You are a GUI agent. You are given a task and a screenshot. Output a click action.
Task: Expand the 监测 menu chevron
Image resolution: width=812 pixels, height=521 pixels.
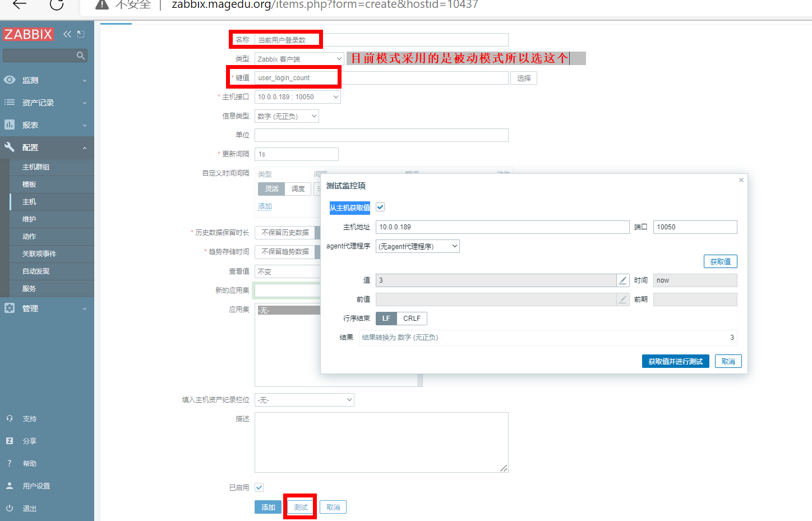coord(85,80)
